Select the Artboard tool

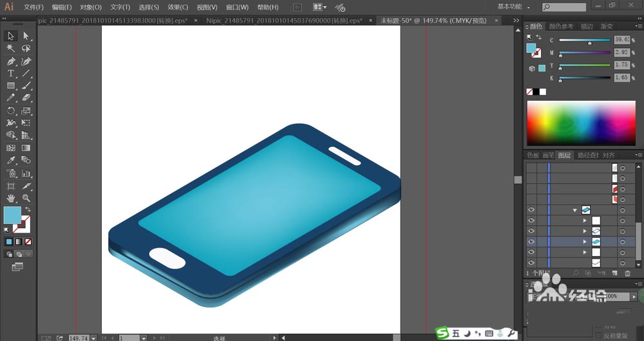click(11, 186)
